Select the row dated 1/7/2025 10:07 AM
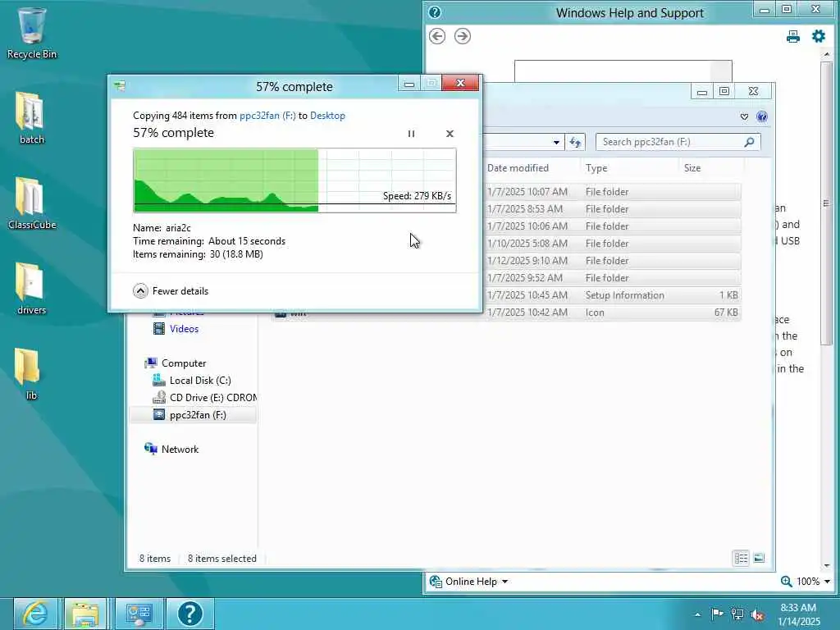 click(x=612, y=192)
